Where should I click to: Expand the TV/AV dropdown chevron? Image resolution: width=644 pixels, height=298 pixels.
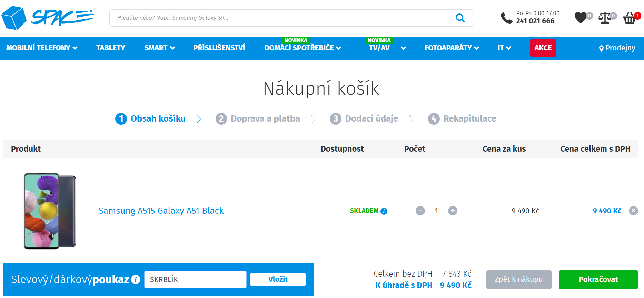403,48
